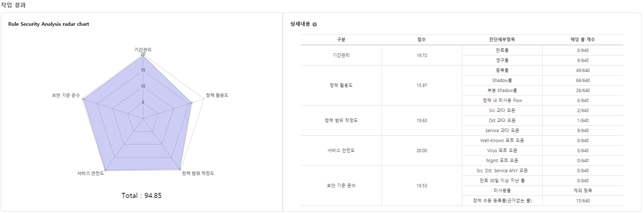644x213 pixels.
Task: Click the Service 과다 오픈 row
Action: pos(502,130)
